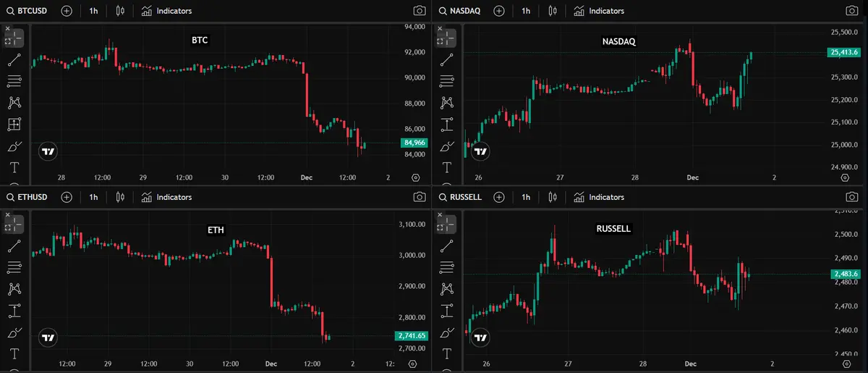Select the forecasting and measurement tool in NASDAQ chart
868x373 pixels.
pos(447,125)
